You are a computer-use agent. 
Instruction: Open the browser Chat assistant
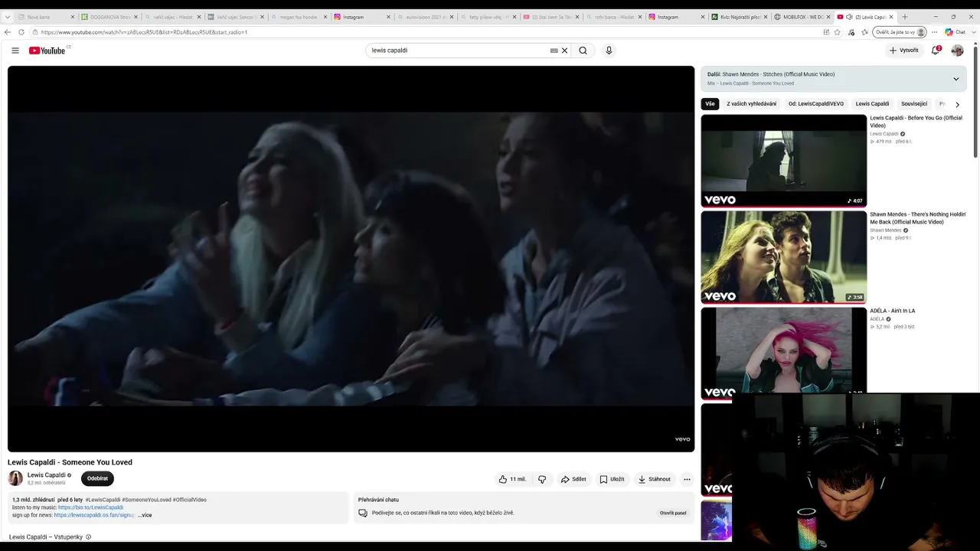(955, 32)
